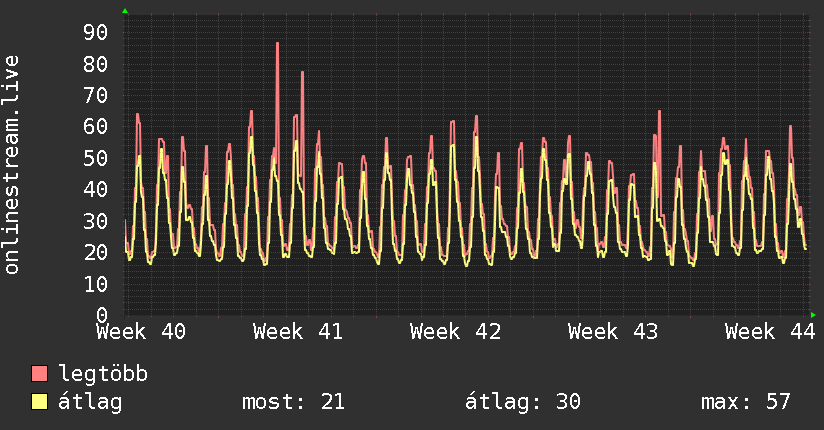Click the 90 y-axis tick label

[x=96, y=33]
